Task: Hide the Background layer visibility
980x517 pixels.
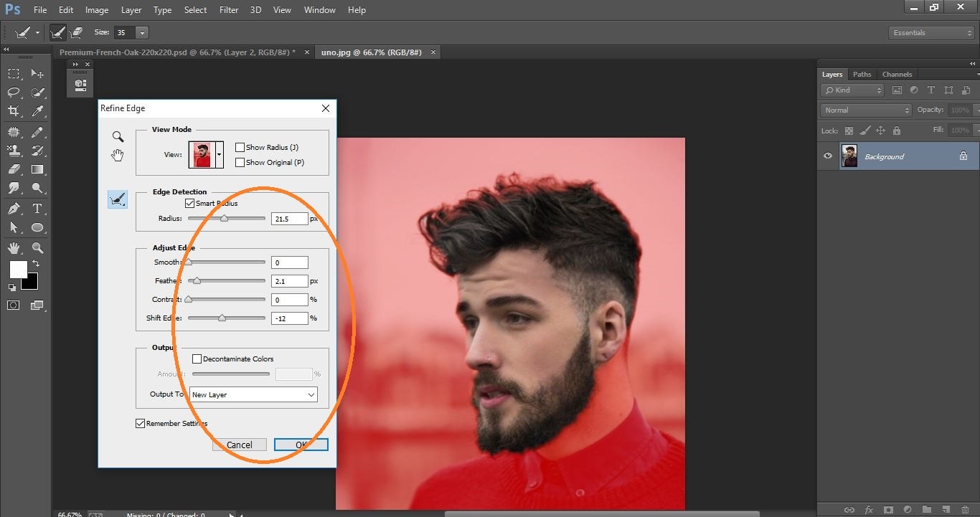Action: 827,156
